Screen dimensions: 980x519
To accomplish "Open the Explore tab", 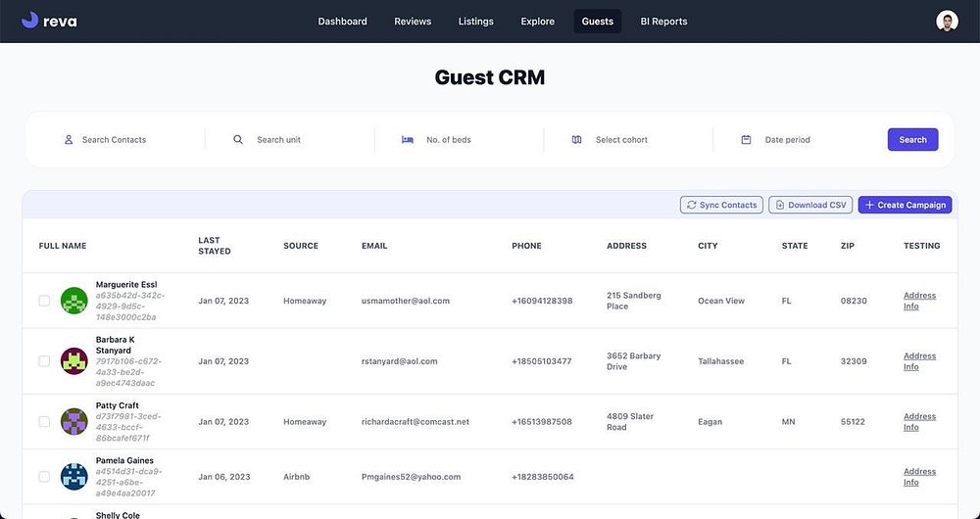I will coord(537,22).
